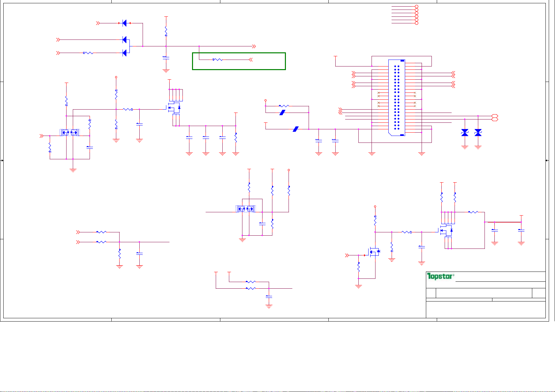Select the dual MOSFET with dotted outline at left
Screen dimensions: 555x392
tap(69, 133)
